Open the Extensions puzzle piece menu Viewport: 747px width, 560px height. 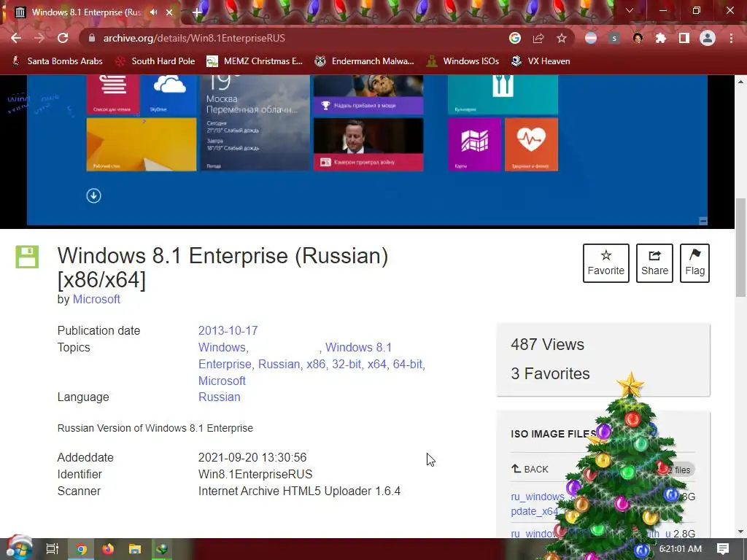(661, 38)
